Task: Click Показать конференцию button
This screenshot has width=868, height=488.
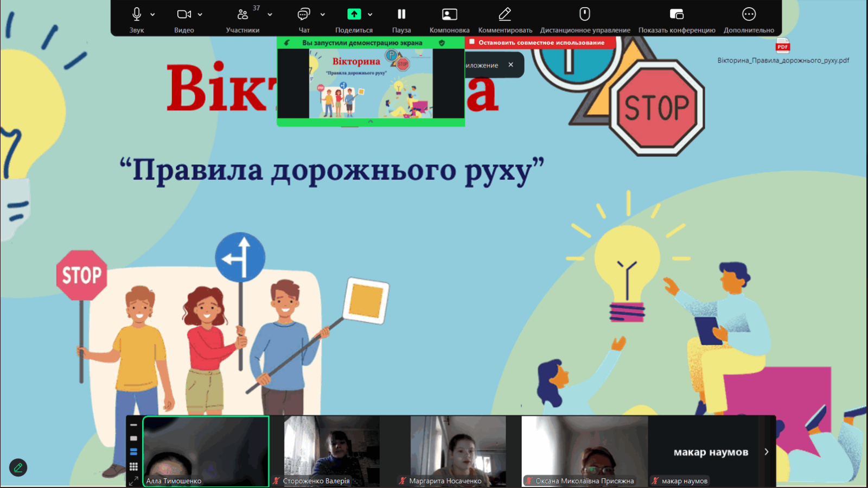Action: click(676, 15)
